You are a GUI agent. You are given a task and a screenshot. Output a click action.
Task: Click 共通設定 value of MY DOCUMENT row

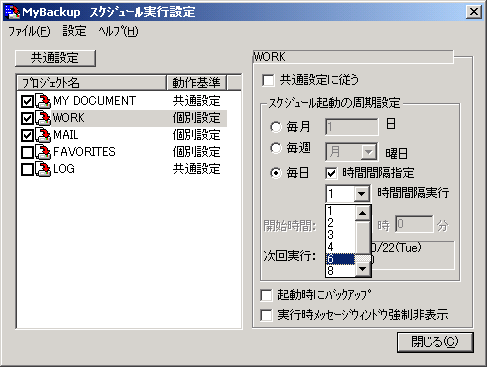pos(197,101)
